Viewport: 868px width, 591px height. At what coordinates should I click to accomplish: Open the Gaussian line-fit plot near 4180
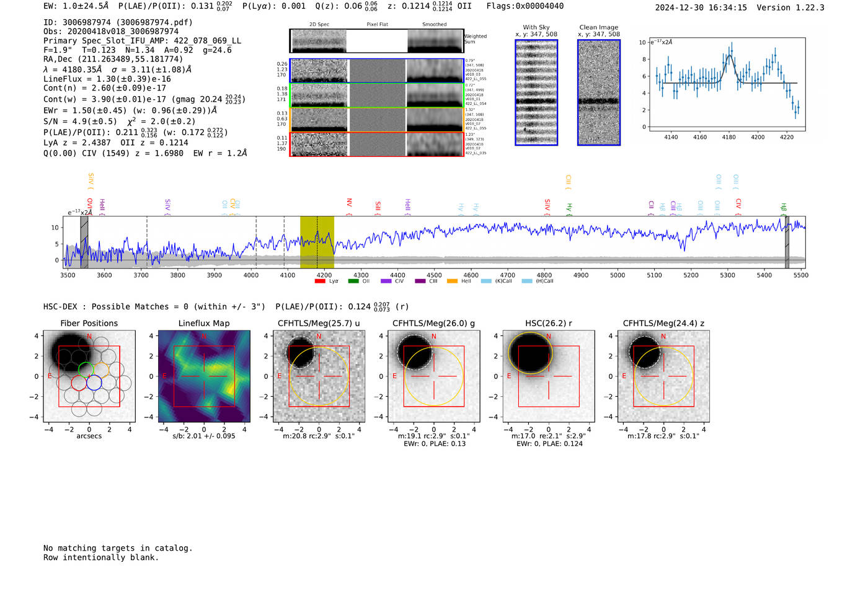[727, 85]
